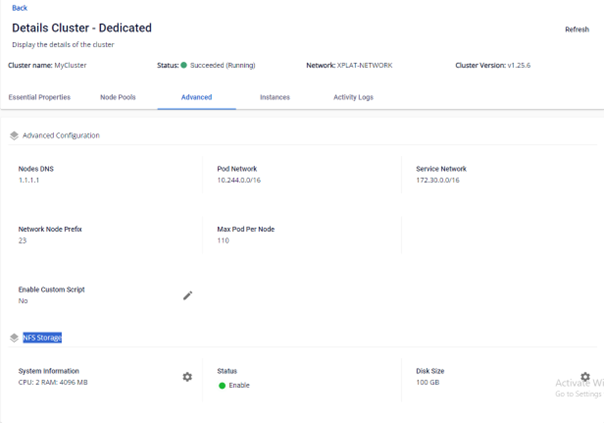Select the Advanced tab
This screenshot has width=604, height=423.
[196, 97]
